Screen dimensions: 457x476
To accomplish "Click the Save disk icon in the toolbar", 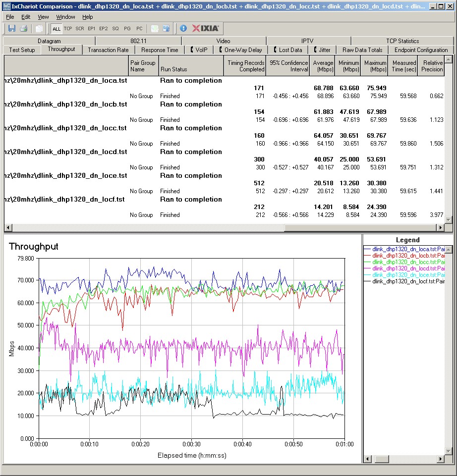I will click(x=12, y=29).
